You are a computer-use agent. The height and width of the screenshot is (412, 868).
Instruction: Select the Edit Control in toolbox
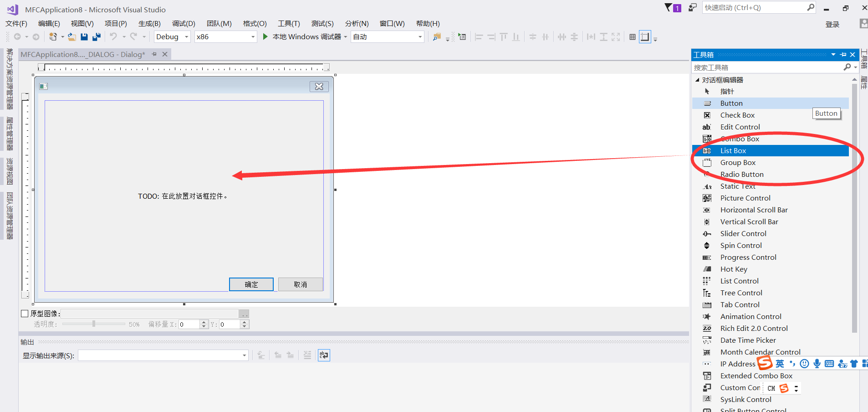click(771, 127)
